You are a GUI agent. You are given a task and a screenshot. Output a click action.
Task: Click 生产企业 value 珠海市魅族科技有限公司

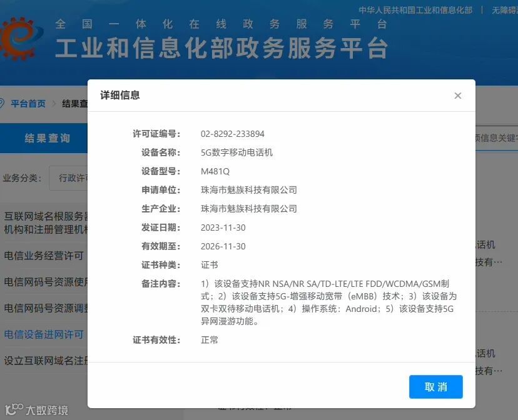point(249,209)
